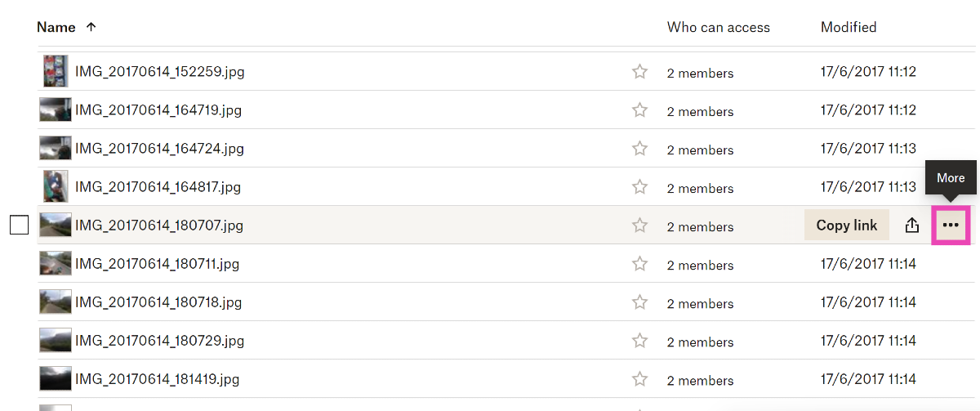Toggle the Name sort direction arrow
980x411 pixels.
click(x=91, y=27)
